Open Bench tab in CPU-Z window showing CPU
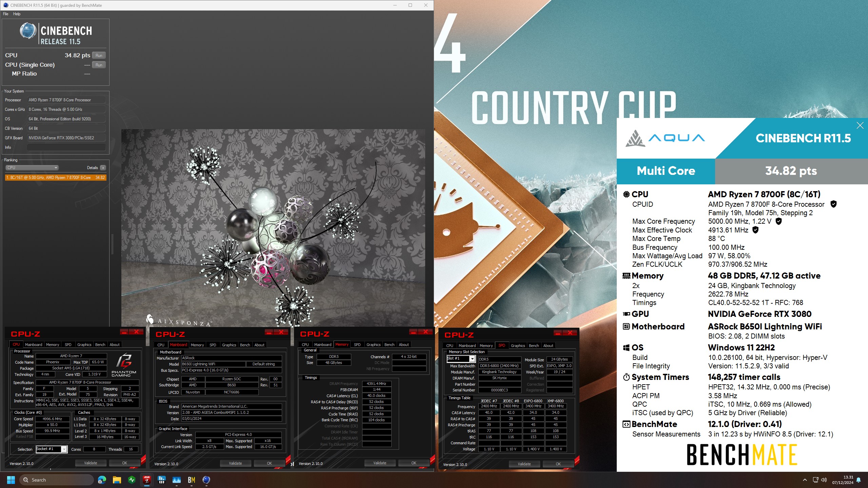 100,345
